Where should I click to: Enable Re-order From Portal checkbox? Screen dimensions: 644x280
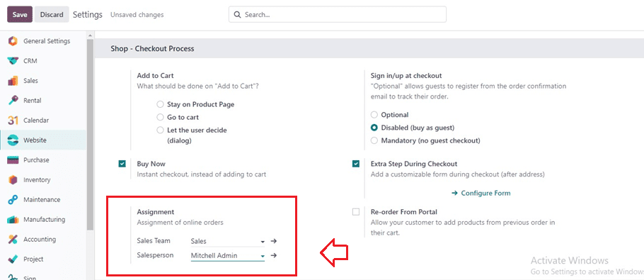coord(356,212)
